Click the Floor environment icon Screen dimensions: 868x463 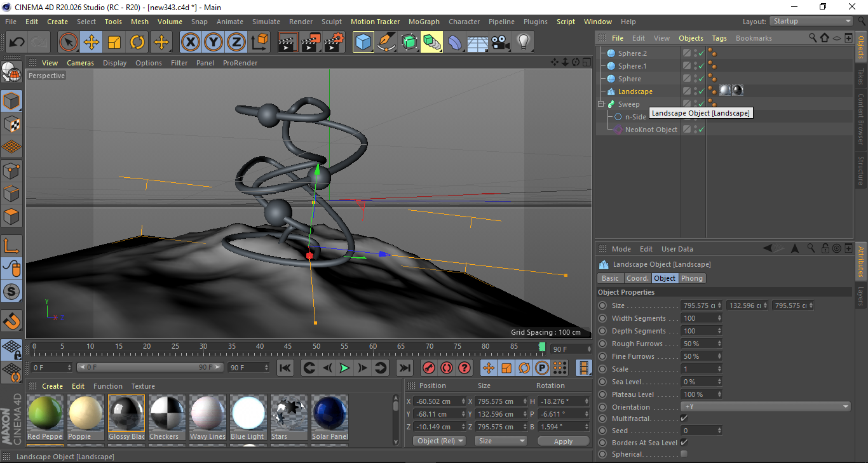point(477,43)
